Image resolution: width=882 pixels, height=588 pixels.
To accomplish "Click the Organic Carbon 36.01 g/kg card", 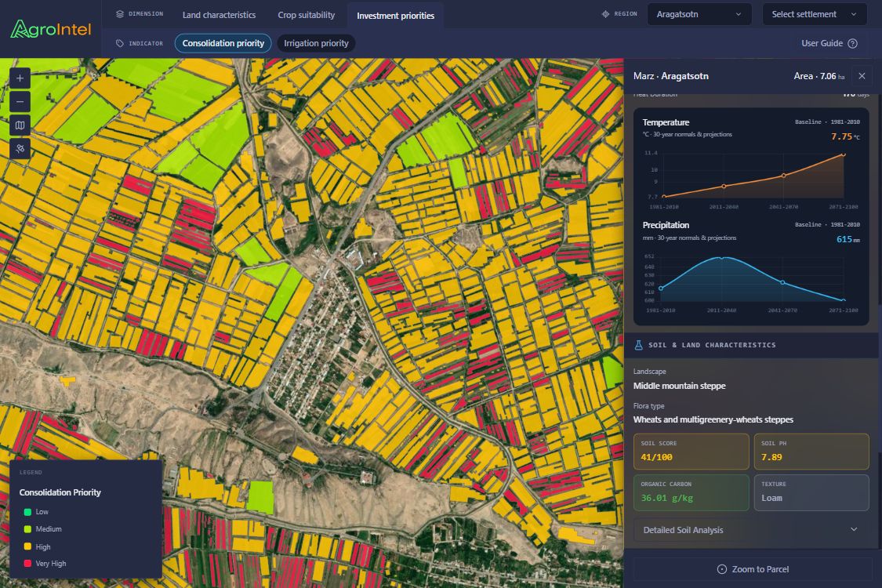I will (x=691, y=492).
